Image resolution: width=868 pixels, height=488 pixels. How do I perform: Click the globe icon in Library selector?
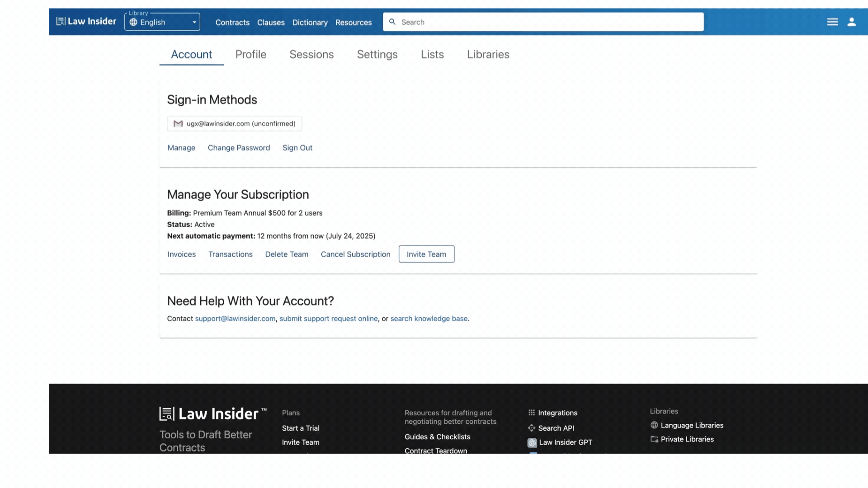[133, 22]
